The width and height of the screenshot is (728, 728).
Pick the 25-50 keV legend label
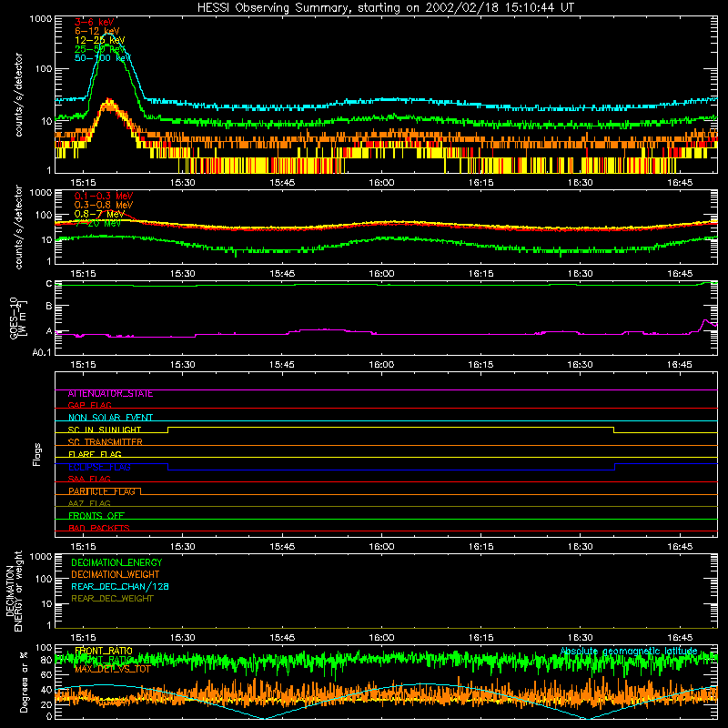(x=99, y=49)
